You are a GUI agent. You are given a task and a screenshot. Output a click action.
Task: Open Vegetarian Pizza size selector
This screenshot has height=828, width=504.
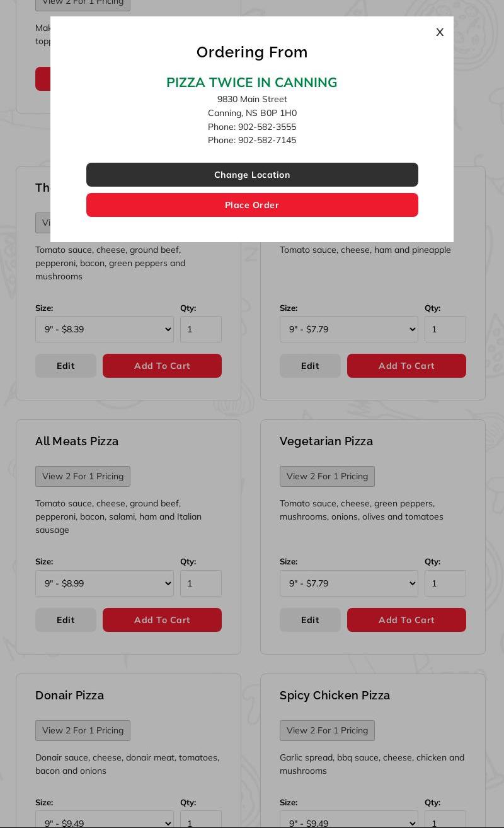(x=349, y=583)
